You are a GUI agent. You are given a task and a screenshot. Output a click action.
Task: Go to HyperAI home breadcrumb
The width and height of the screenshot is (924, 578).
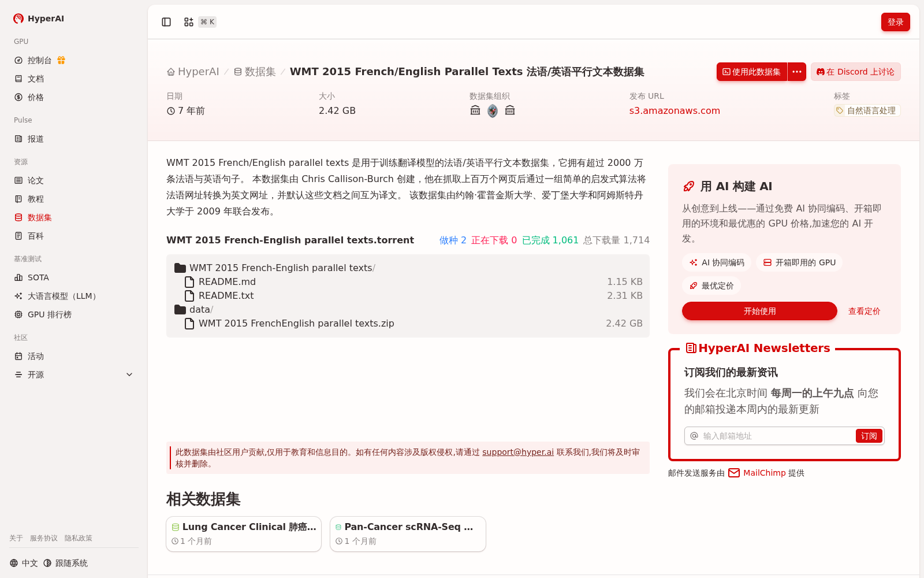point(193,72)
